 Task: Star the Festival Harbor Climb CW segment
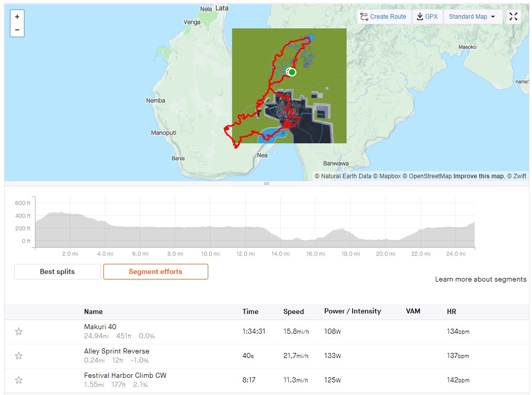coord(19,380)
